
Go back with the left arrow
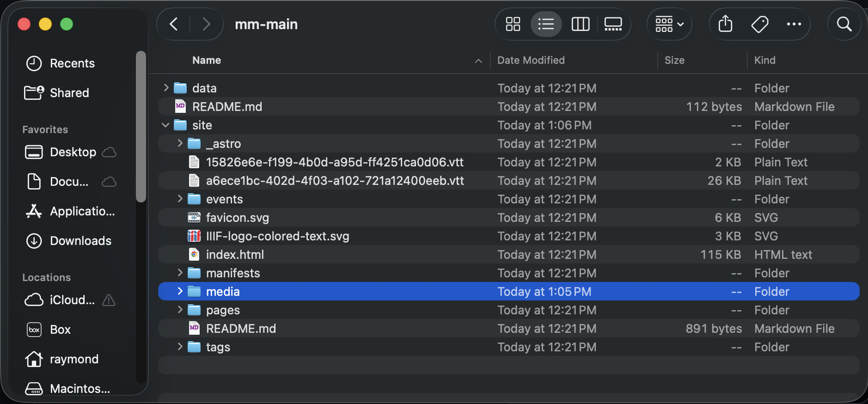pos(174,24)
